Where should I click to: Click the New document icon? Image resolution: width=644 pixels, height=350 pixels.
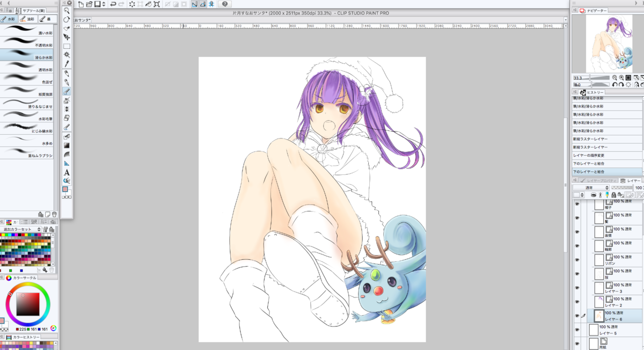[81, 4]
